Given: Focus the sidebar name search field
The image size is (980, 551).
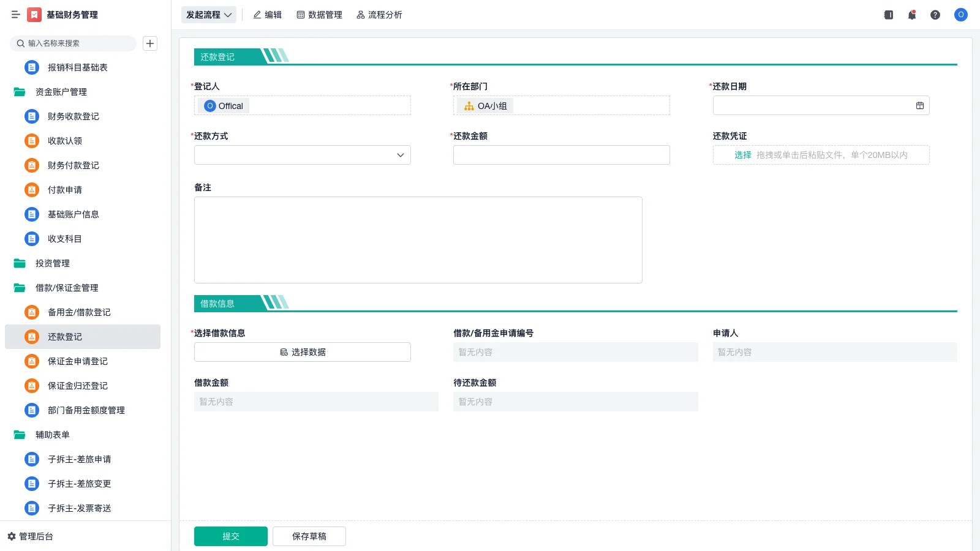Looking at the screenshot, I should [x=73, y=43].
